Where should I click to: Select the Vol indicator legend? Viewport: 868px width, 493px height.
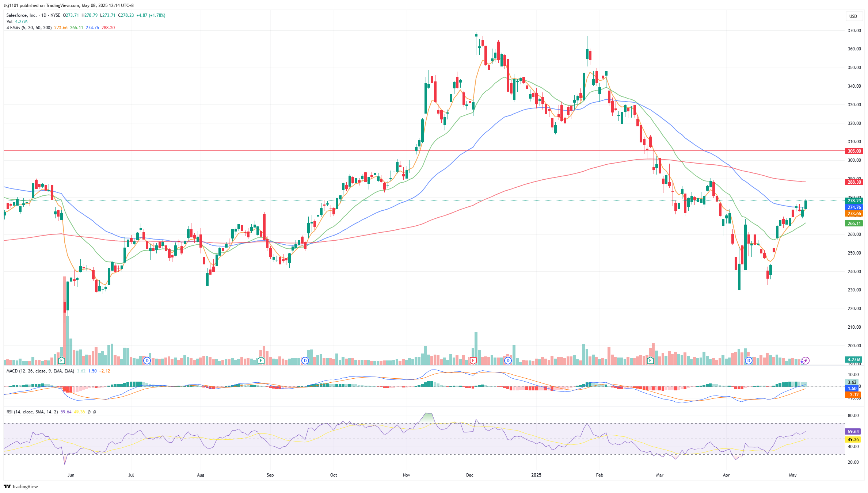(x=9, y=22)
